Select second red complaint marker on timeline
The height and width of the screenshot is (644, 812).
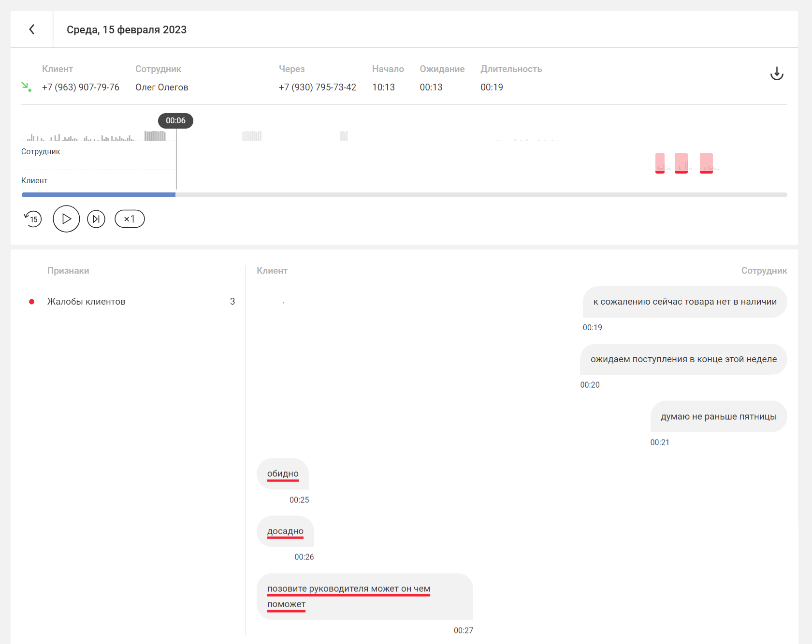coord(681,163)
